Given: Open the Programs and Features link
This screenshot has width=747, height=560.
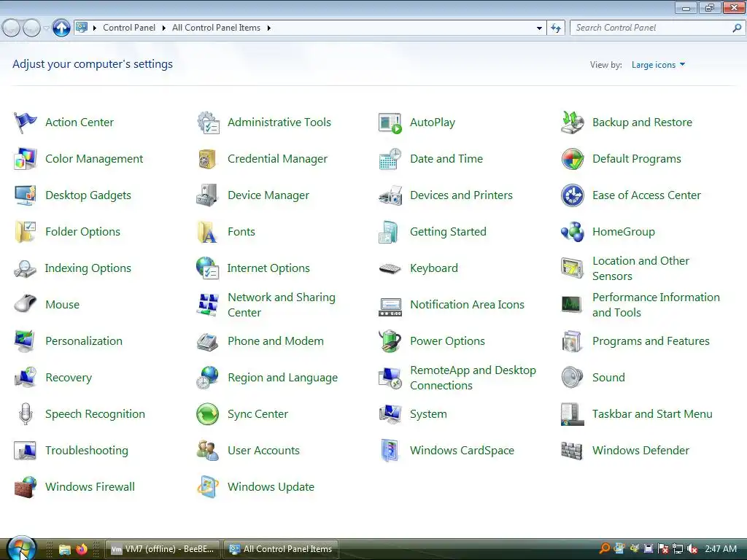Looking at the screenshot, I should click(x=651, y=341).
